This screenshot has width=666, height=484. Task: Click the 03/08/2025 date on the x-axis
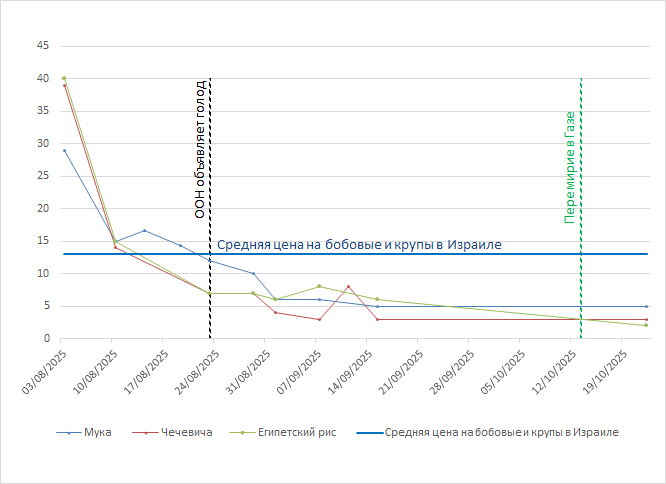tap(46, 371)
